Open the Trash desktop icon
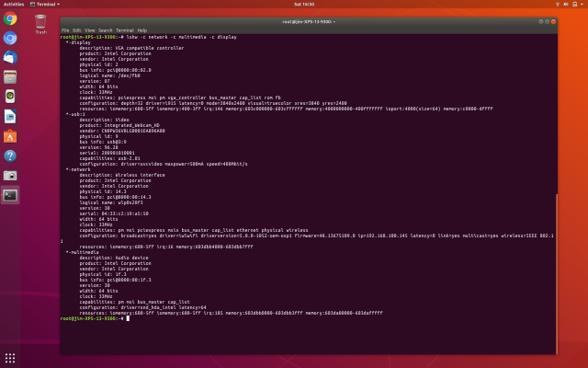This screenshot has height=368, width=588. pyautogui.click(x=40, y=23)
